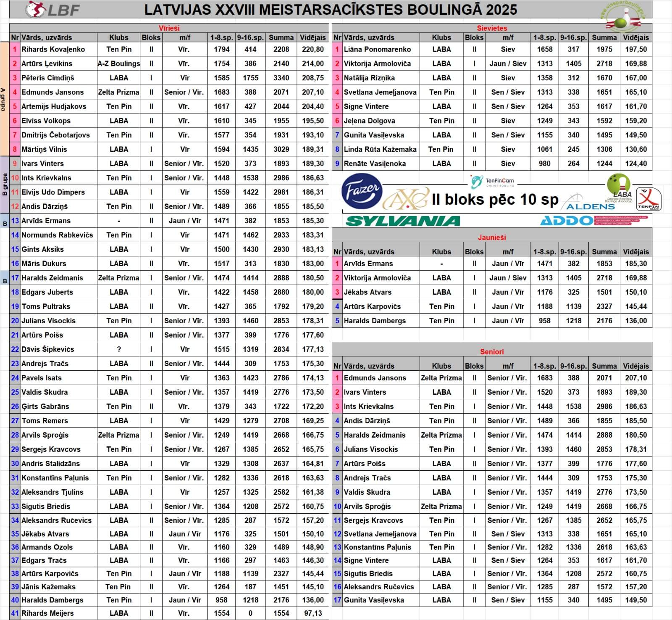Click the 'Vīrieši' section heading
This screenshot has height=620, width=672.
pyautogui.click(x=169, y=28)
